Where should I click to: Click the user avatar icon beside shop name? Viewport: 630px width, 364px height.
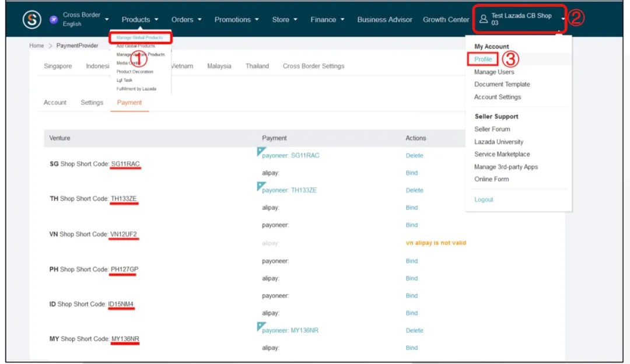coord(483,19)
